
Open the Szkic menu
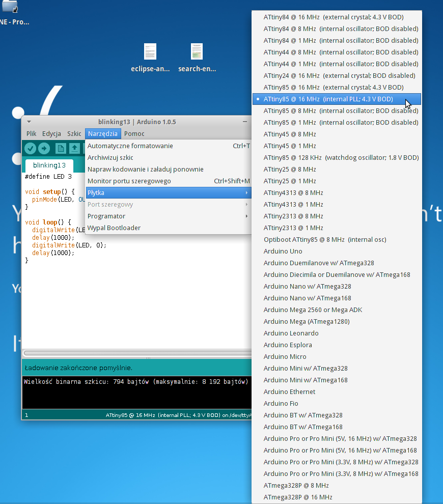coord(74,134)
